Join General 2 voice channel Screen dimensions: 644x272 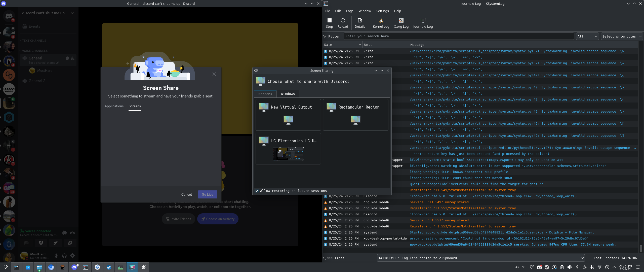pos(48,81)
